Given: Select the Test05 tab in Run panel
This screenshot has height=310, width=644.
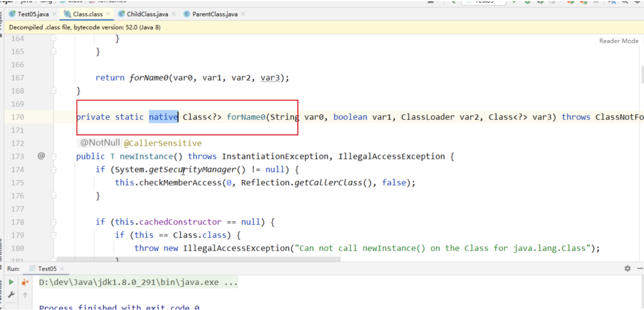Looking at the screenshot, I should tap(47, 269).
